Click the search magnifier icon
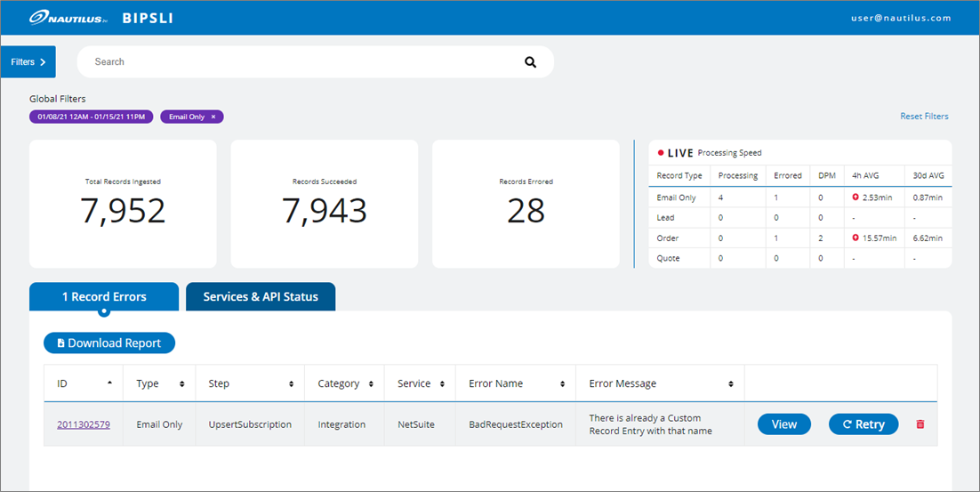 click(x=530, y=62)
